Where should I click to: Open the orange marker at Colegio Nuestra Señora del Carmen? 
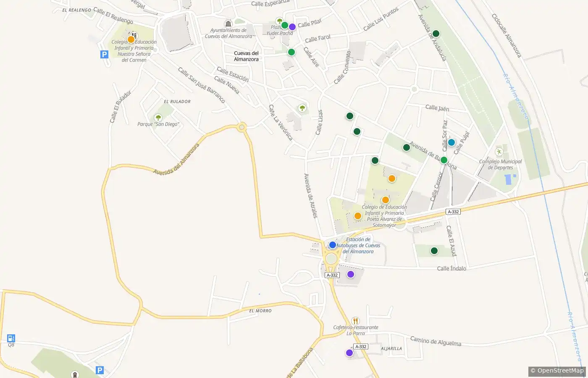[131, 39]
